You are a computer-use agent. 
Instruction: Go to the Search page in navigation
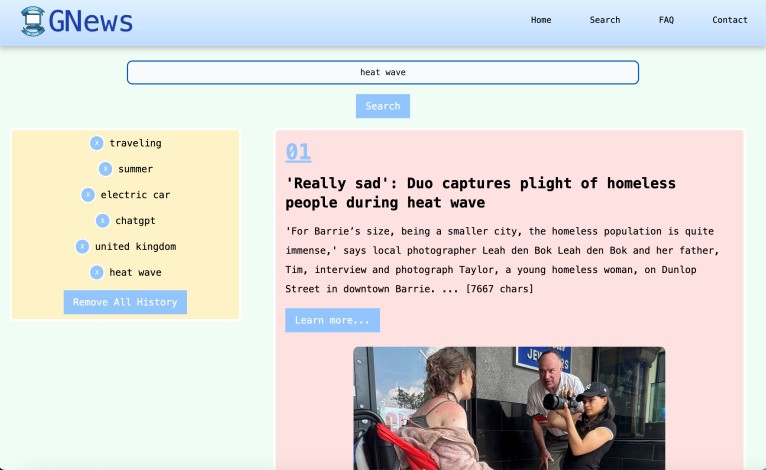click(604, 20)
